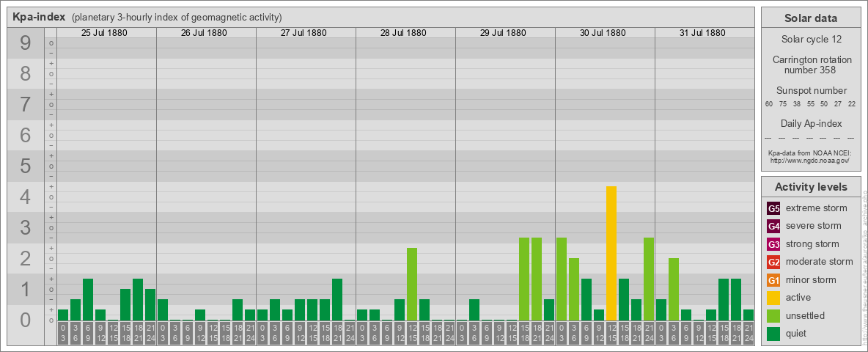Click the moderate storm legend label
The height and width of the screenshot is (352, 868).
coord(820,262)
